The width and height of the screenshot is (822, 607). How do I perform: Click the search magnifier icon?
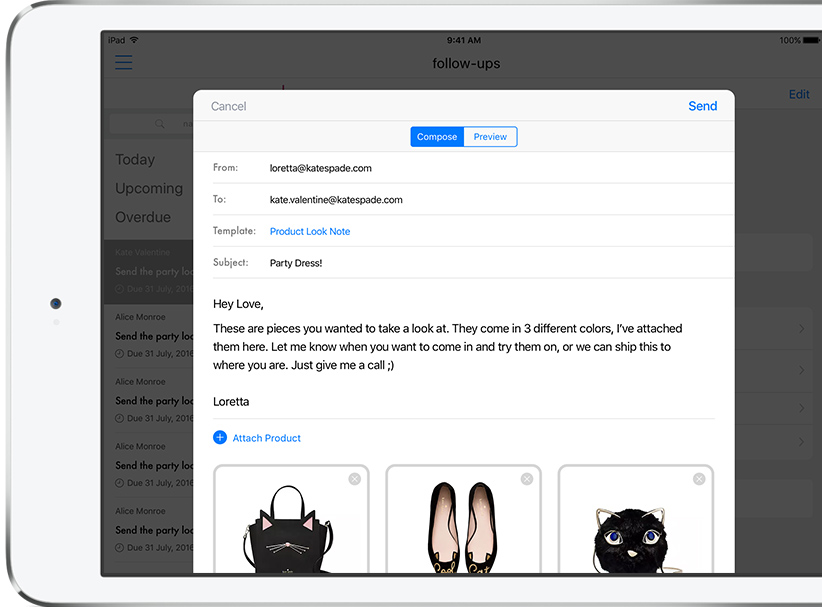(x=159, y=124)
